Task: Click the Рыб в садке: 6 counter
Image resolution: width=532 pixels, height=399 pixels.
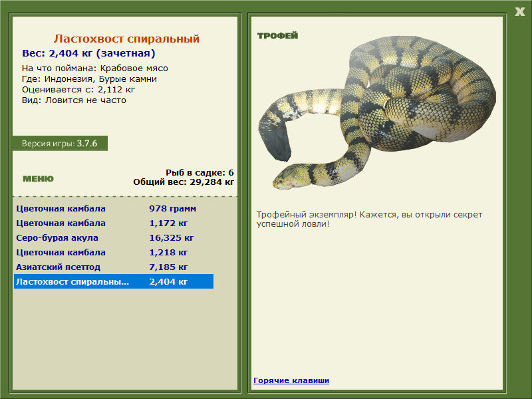Action: [x=200, y=173]
